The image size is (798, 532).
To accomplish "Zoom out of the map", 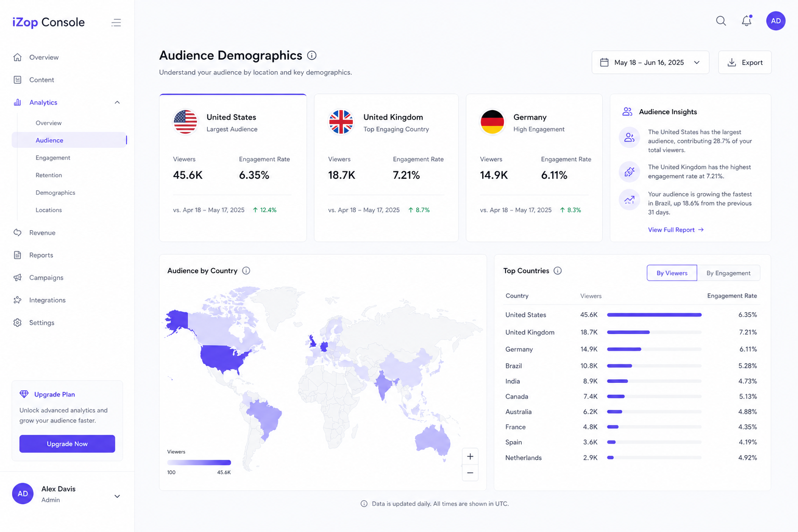I will pyautogui.click(x=470, y=473).
